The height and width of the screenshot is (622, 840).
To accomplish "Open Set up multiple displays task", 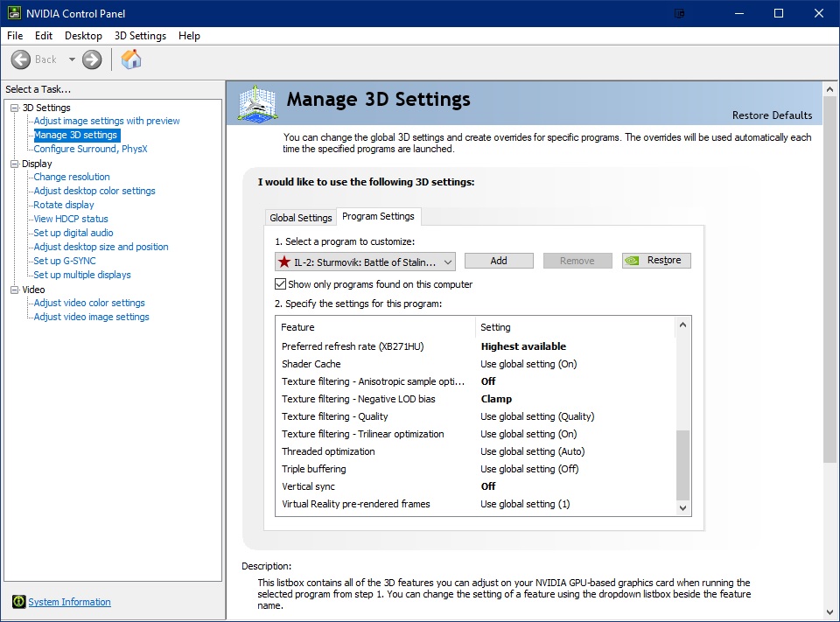I will point(82,275).
